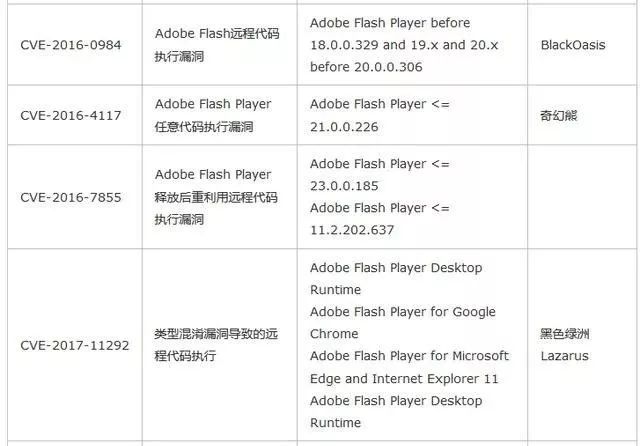The image size is (640, 446).
Task: Click Adobe Flash Player for Google Chrome text
Action: click(403, 323)
